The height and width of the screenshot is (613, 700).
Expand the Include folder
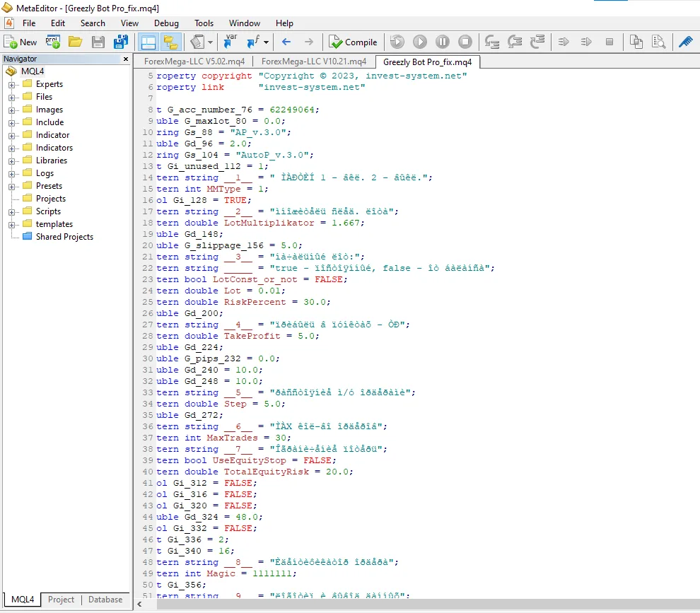11,123
